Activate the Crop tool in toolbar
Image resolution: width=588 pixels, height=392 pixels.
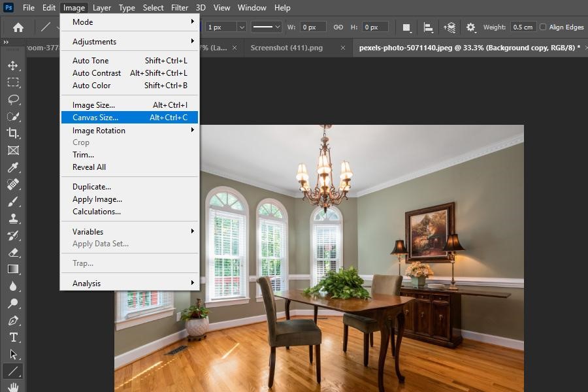(x=13, y=133)
